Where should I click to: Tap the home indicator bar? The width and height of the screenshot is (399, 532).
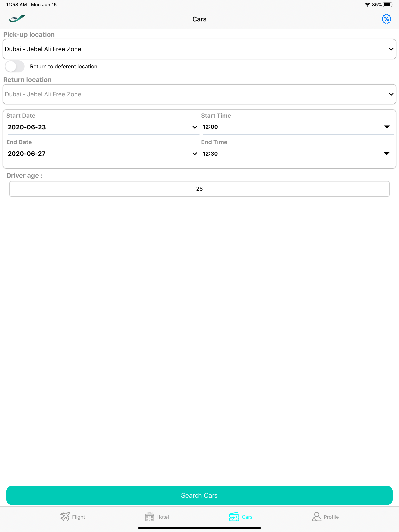[x=199, y=528]
